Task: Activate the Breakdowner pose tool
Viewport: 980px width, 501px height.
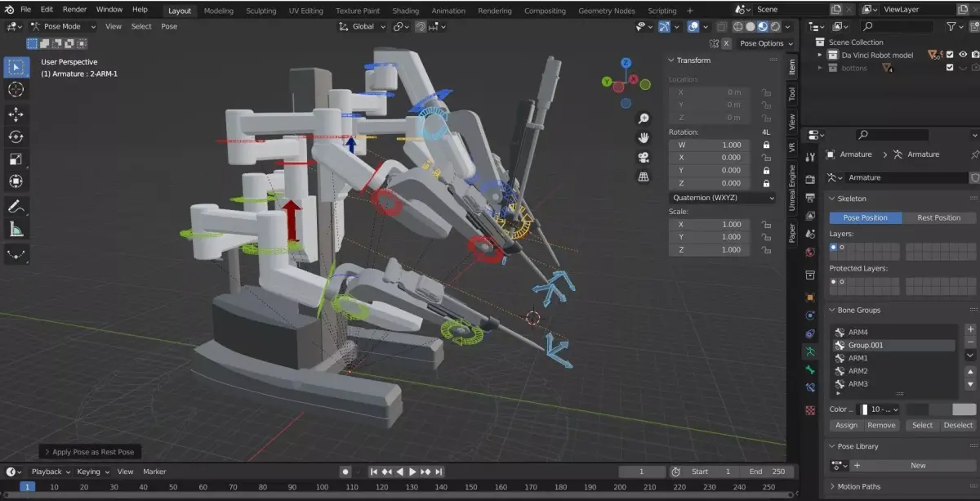Action: (16, 254)
